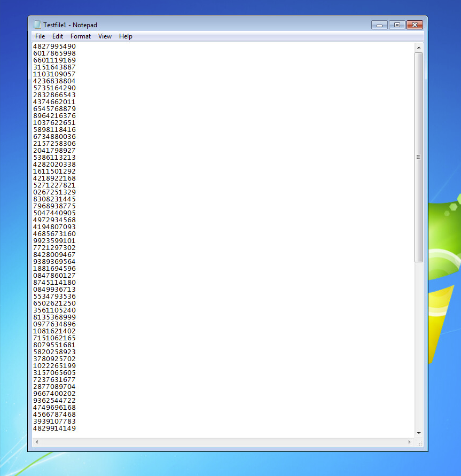Viewport: 461px width, 476px height.
Task: Close the Testfile1 Notepad window
Action: (x=415, y=25)
